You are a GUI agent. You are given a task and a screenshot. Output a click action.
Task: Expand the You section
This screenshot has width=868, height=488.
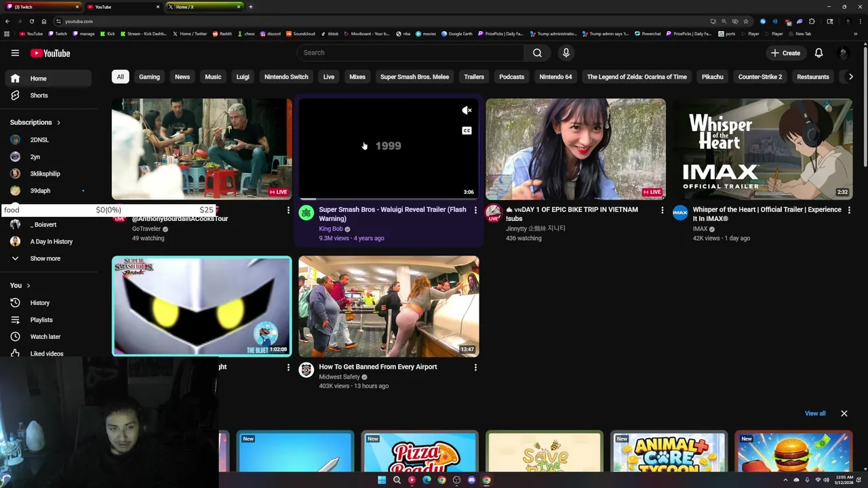(20, 285)
